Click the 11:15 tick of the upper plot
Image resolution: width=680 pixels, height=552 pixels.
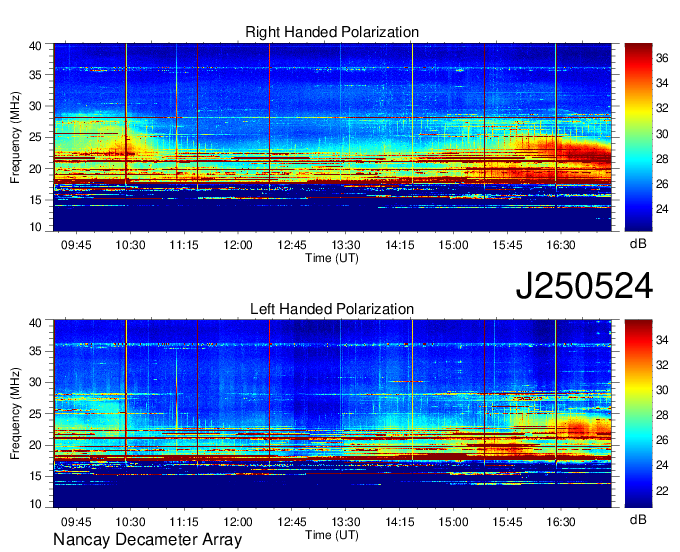184,245
